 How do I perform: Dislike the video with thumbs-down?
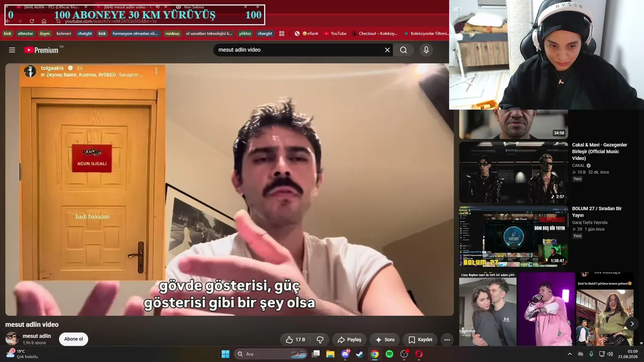point(320,339)
